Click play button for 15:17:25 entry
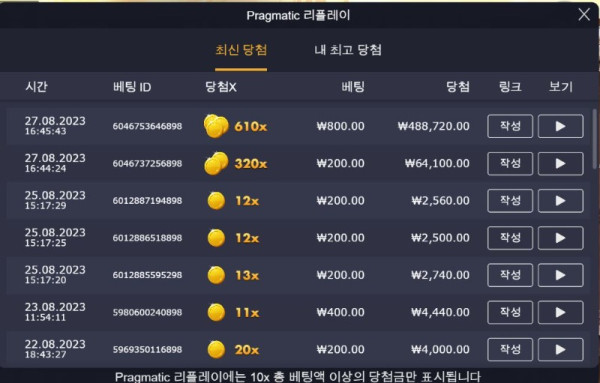Screen dimensions: 600x383 pyautogui.click(x=561, y=238)
